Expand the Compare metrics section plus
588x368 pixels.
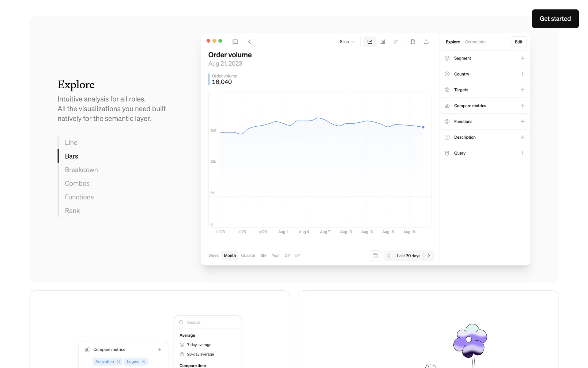point(522,106)
